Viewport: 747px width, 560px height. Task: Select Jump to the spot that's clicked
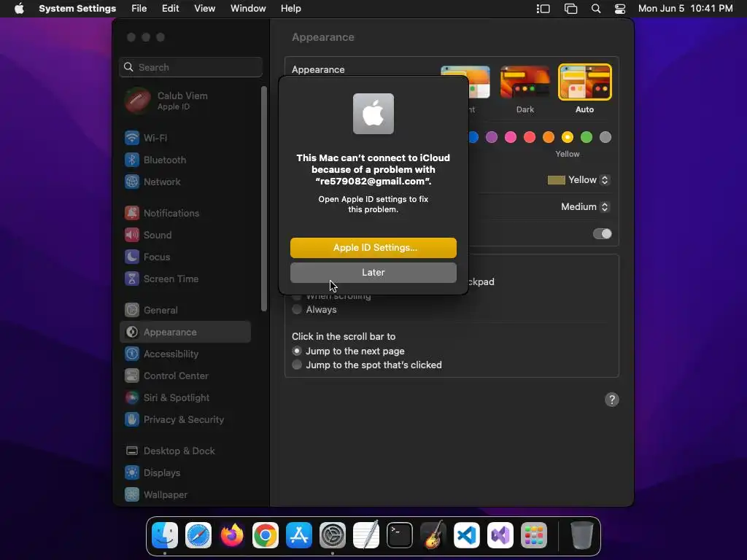click(297, 365)
